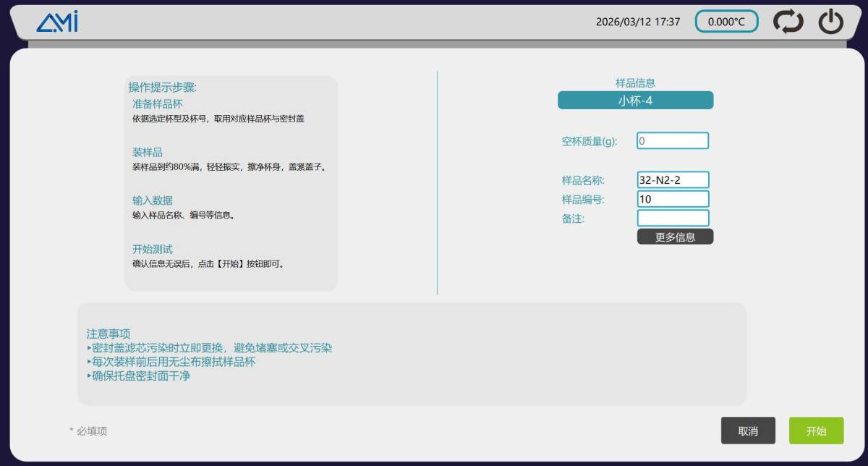Focus the 空杯质量(g) input field
868x466 pixels.
click(x=673, y=141)
